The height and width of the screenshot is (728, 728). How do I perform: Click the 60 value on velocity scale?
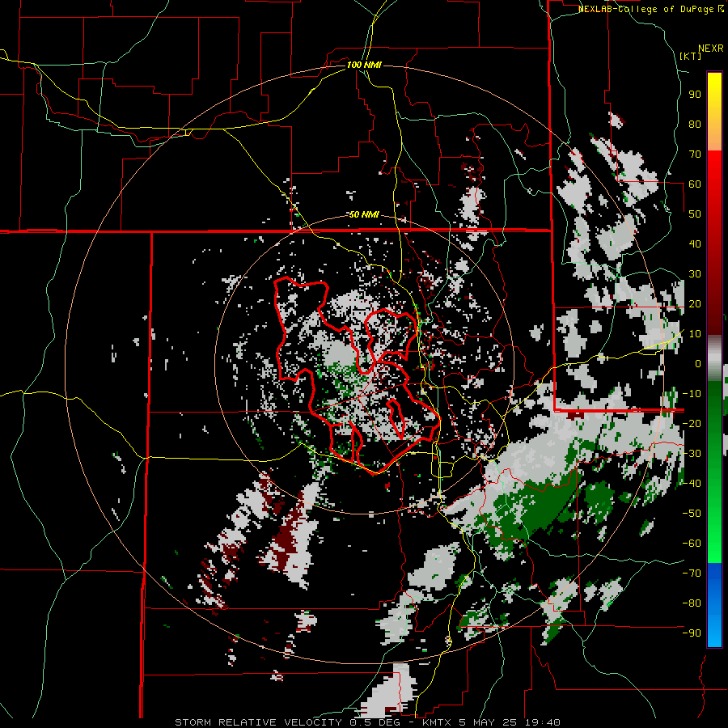tap(695, 184)
